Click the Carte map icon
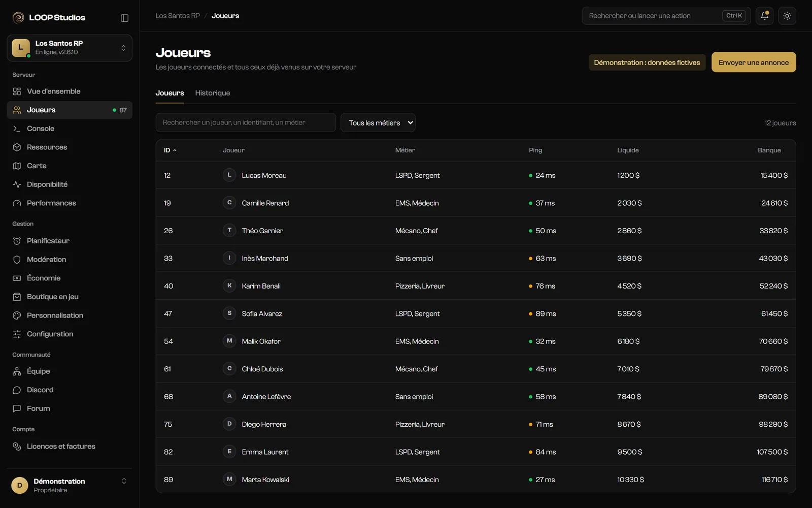The image size is (812, 508). pyautogui.click(x=17, y=166)
